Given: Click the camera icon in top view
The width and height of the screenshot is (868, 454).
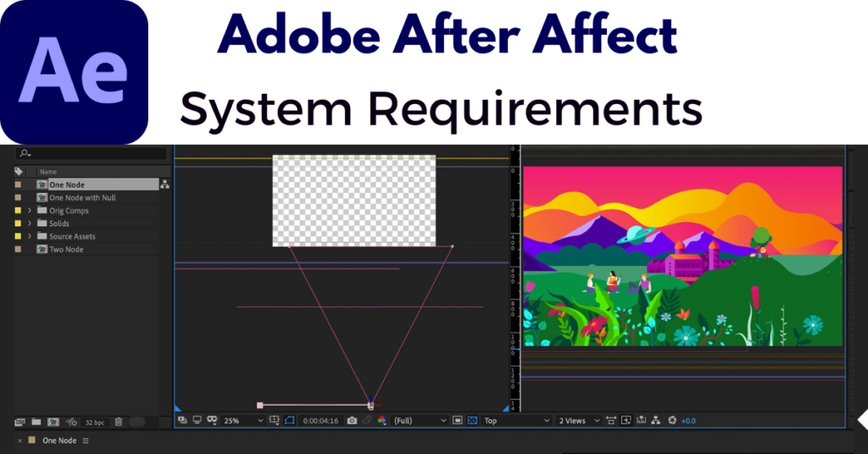Looking at the screenshot, I should point(371,406).
